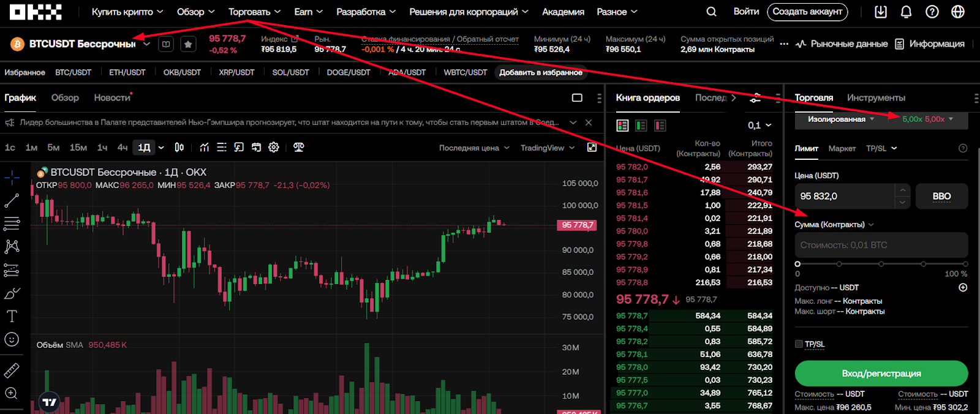Image resolution: width=980 pixels, height=414 pixels.
Task: Switch to the Инструменты tab
Action: pyautogui.click(x=876, y=98)
